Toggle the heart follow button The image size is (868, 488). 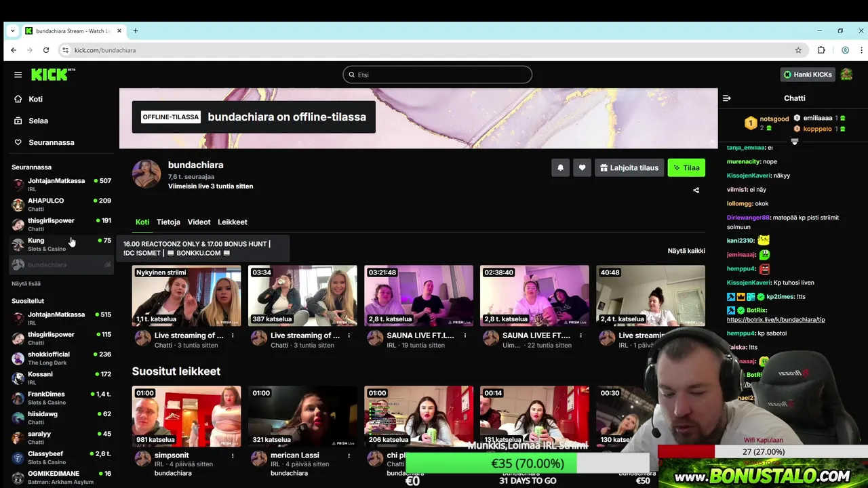582,167
